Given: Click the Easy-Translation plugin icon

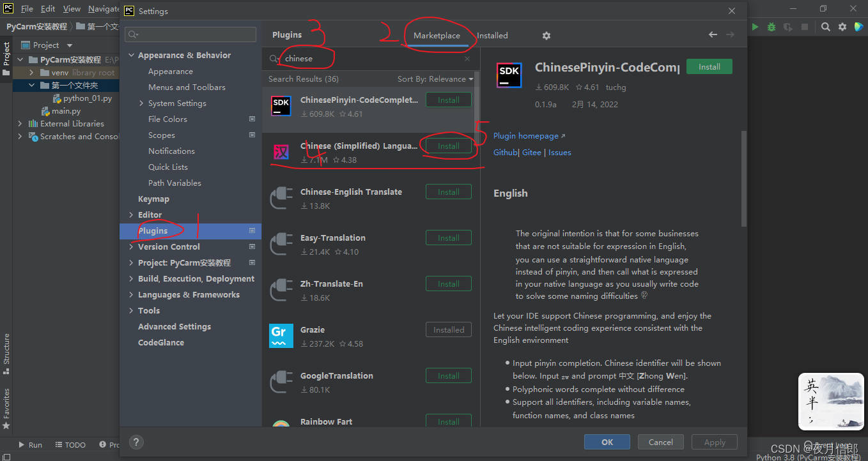Looking at the screenshot, I should (281, 243).
